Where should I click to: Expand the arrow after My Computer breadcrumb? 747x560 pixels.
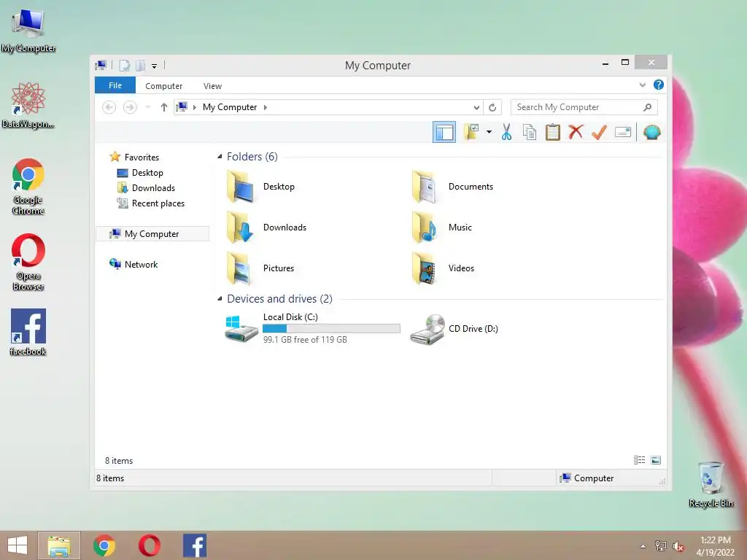[266, 108]
